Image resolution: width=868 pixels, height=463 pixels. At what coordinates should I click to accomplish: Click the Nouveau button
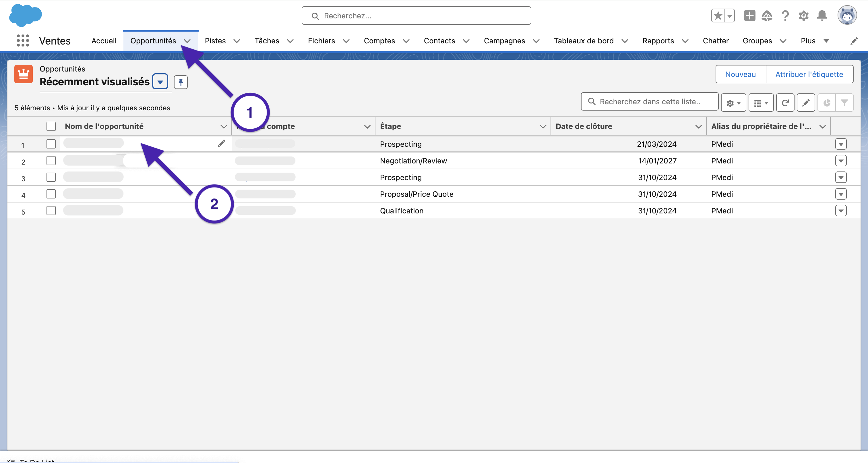point(740,74)
